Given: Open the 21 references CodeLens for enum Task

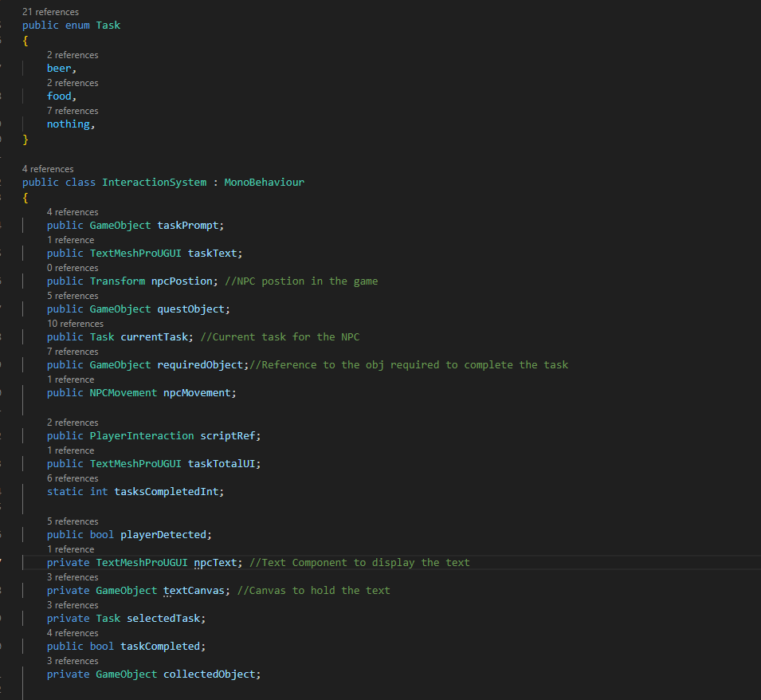Looking at the screenshot, I should click(x=50, y=12).
